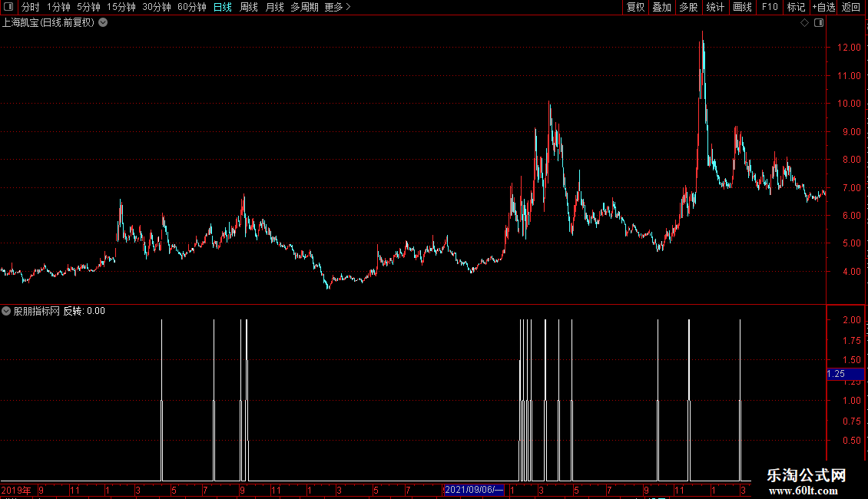This screenshot has width=868, height=499.
Task: Switch to 月线 monthly chart
Action: [274, 7]
